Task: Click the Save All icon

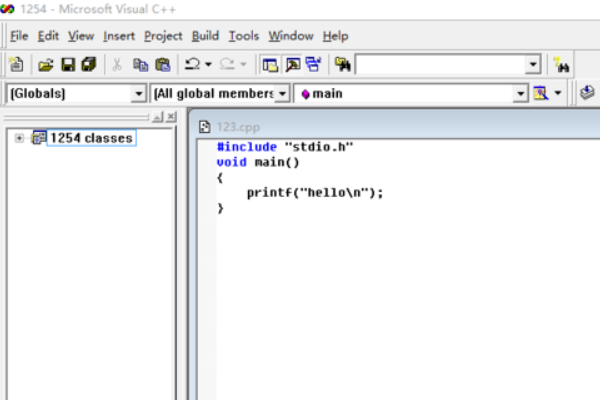Action: [x=89, y=65]
